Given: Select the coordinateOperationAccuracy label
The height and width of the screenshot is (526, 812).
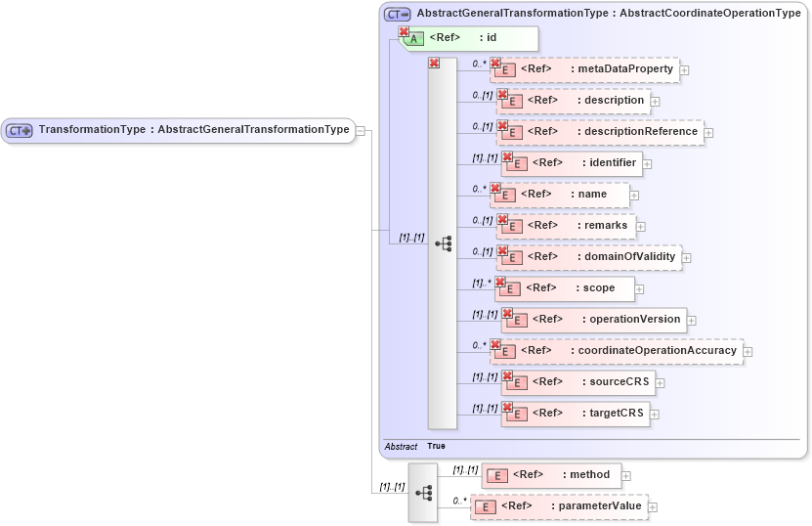Looking at the screenshot, I should (x=658, y=350).
